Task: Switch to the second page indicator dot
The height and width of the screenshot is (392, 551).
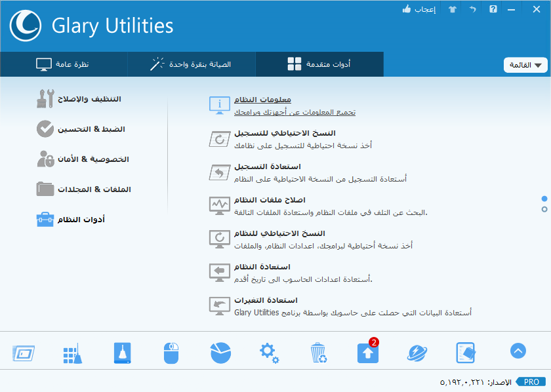Action: [x=544, y=209]
